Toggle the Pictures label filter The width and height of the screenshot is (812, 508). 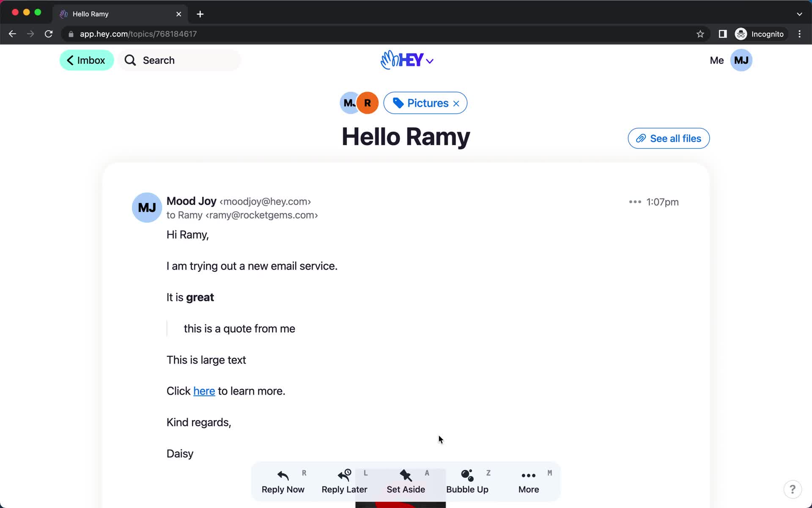click(x=457, y=103)
